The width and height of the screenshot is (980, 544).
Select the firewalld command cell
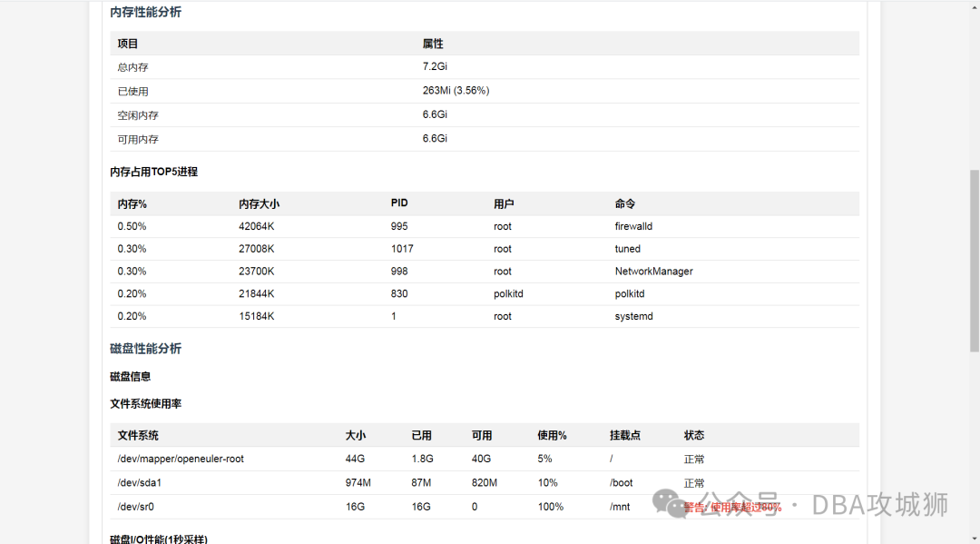(x=633, y=226)
